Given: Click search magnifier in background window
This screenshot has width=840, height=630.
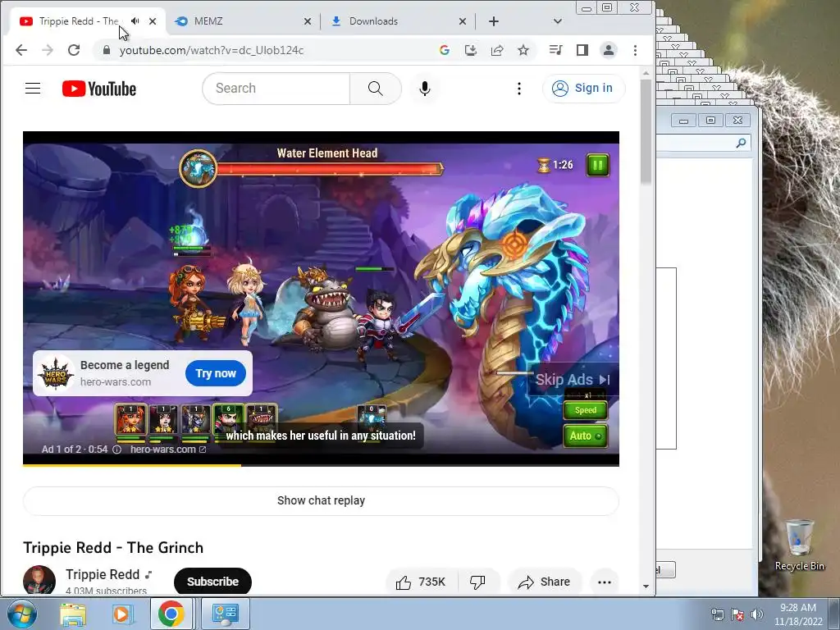Looking at the screenshot, I should click(741, 143).
